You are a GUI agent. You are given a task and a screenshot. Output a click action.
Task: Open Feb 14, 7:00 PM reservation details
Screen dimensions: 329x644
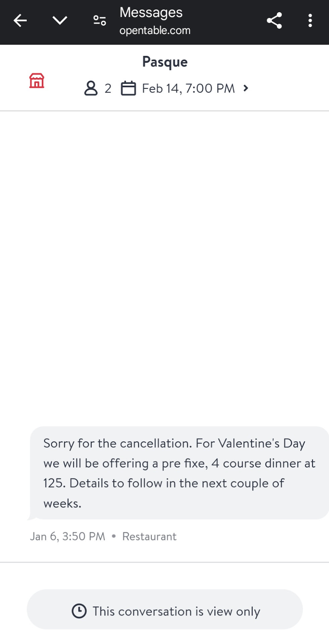[x=188, y=89]
